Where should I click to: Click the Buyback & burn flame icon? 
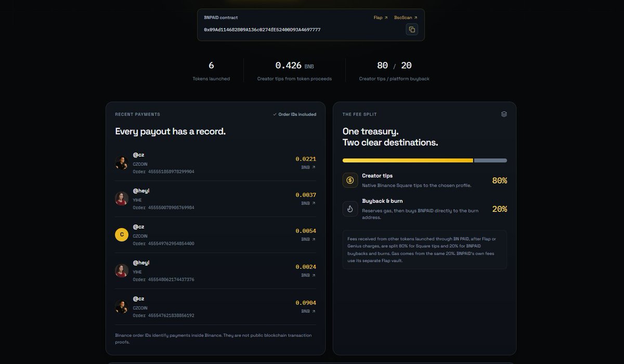(350, 209)
